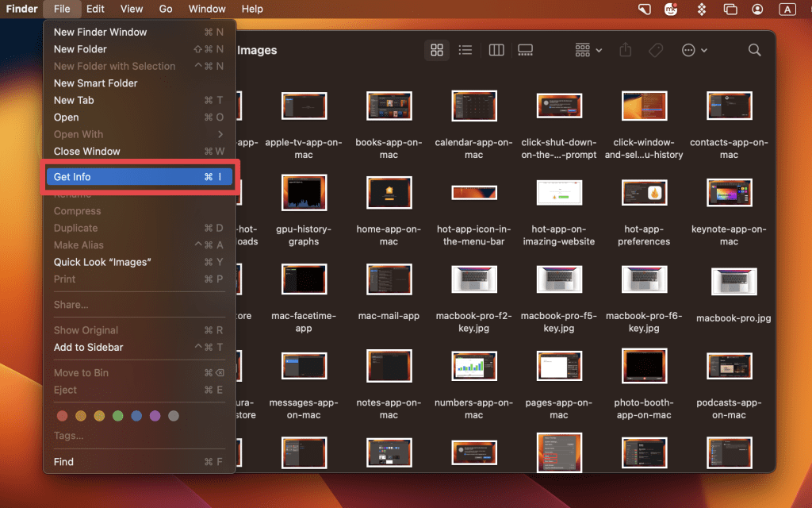This screenshot has width=812, height=508.
Task: Expand the More actions ellipsis menu
Action: click(694, 50)
